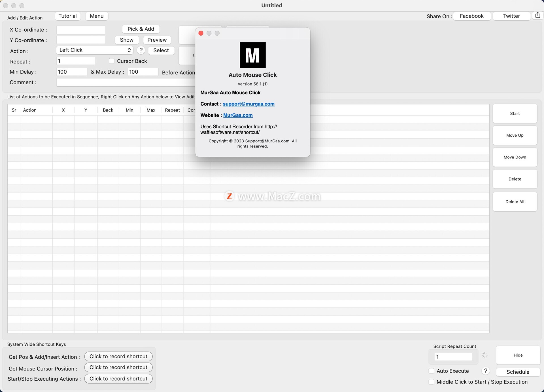The width and height of the screenshot is (544, 392).
Task: Click the Max Delay field
Action: (x=143, y=72)
